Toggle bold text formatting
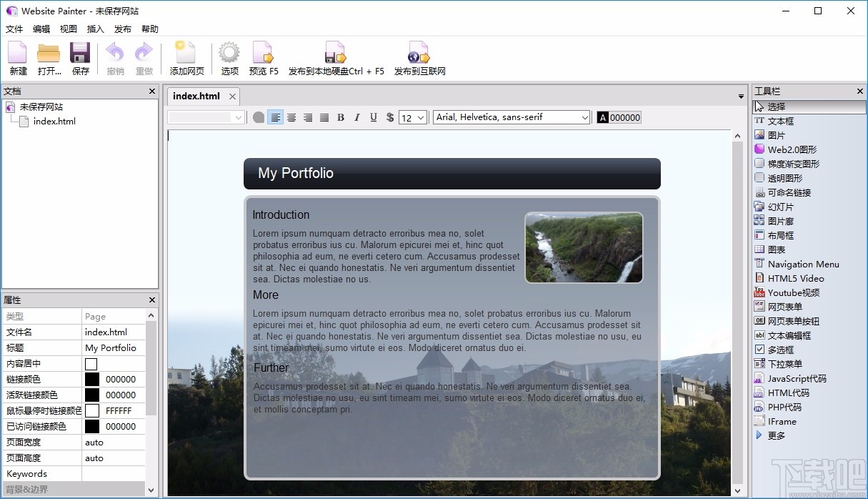Screen dimensions: 868x499 click(x=341, y=117)
